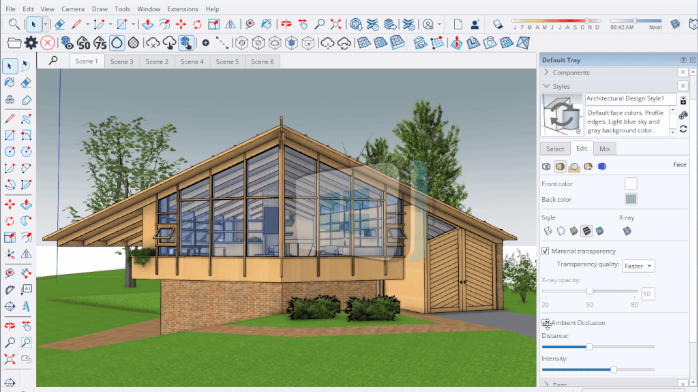The height and width of the screenshot is (392, 698).
Task: Open Background settings icon in Edit tab
Action: click(x=574, y=166)
